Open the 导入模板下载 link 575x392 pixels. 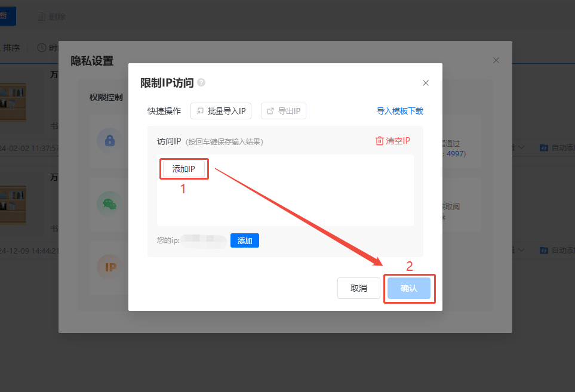pos(399,111)
